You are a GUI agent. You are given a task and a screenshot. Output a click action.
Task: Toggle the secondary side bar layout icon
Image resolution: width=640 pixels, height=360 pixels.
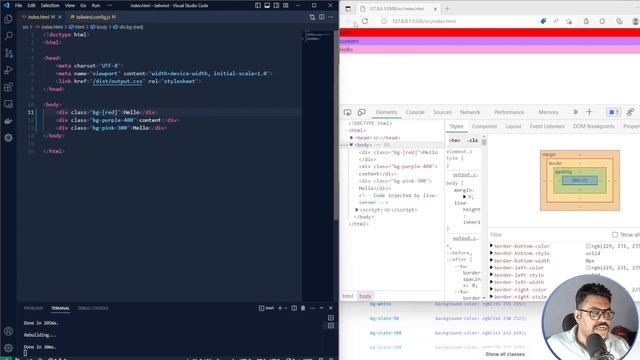click(x=276, y=5)
